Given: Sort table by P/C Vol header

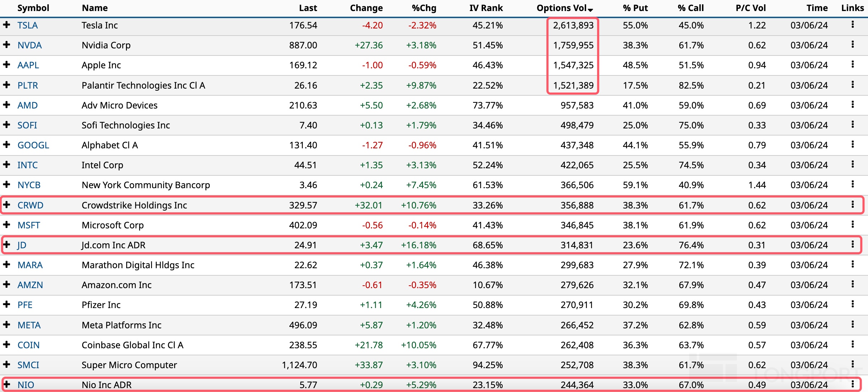Looking at the screenshot, I should pos(750,8).
